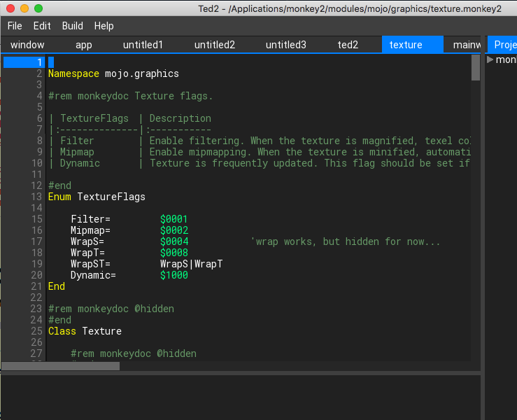Select the untitled2 document tab

(214, 45)
